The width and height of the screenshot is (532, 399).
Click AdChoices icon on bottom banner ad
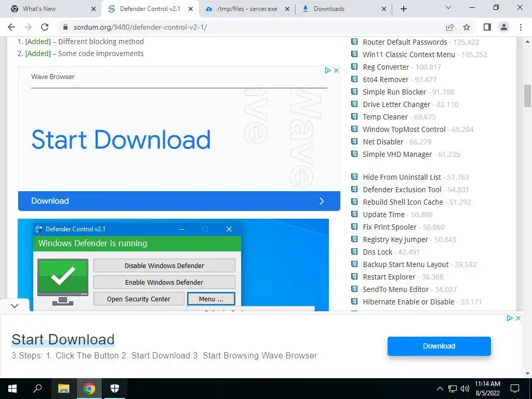[x=510, y=318]
